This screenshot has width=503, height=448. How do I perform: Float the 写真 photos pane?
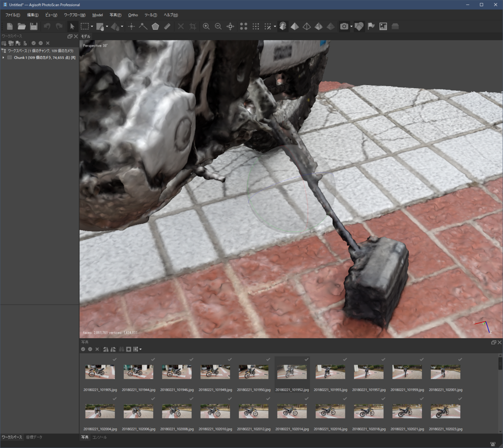pyautogui.click(x=493, y=343)
